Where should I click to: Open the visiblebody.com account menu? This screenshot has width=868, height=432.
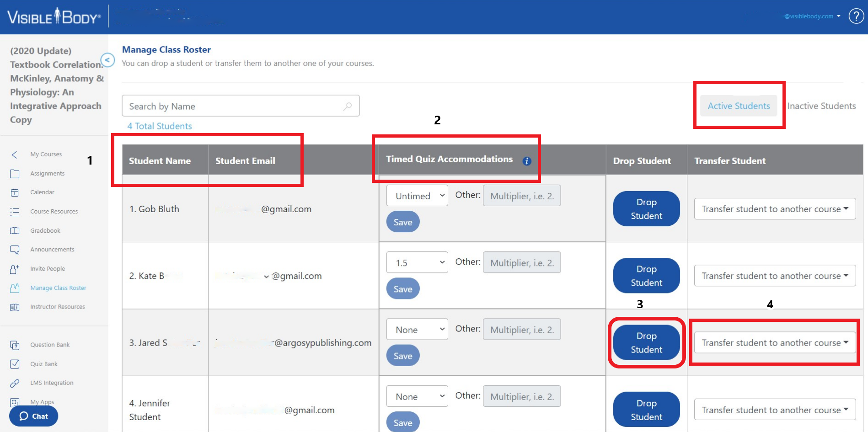[812, 16]
